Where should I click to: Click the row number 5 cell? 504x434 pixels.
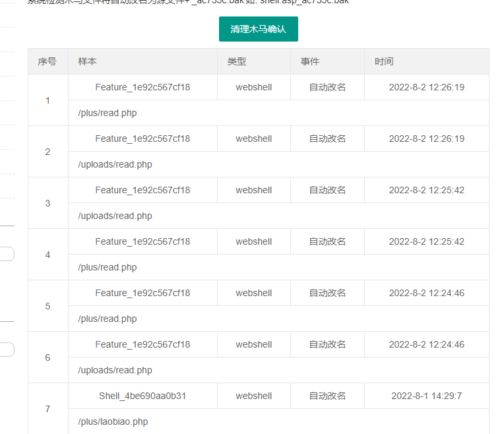pyautogui.click(x=47, y=306)
